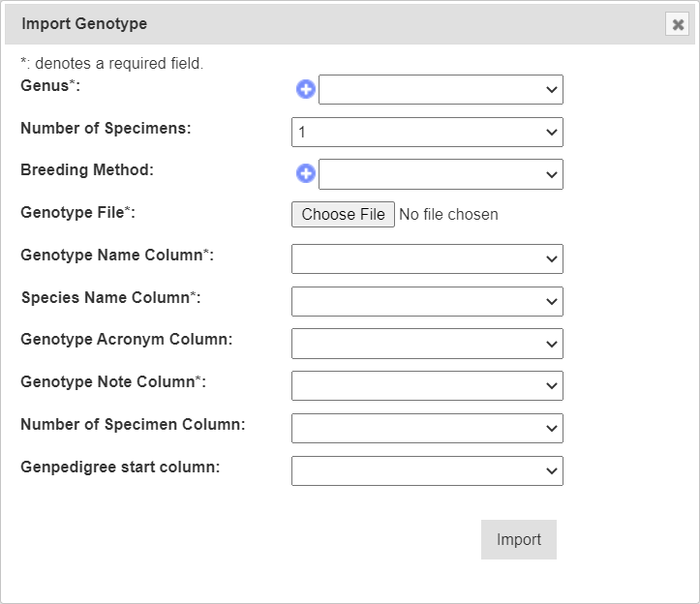The width and height of the screenshot is (700, 604).
Task: Expand the Number of Specimen Column dropdown
Action: pyautogui.click(x=427, y=428)
